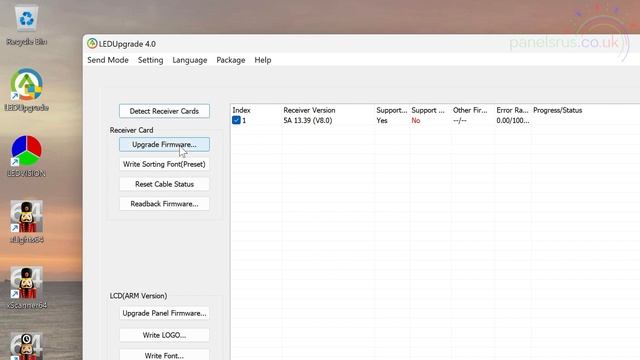640x360 pixels.
Task: Open the Recycle Bin desktop icon
Action: pos(27,25)
